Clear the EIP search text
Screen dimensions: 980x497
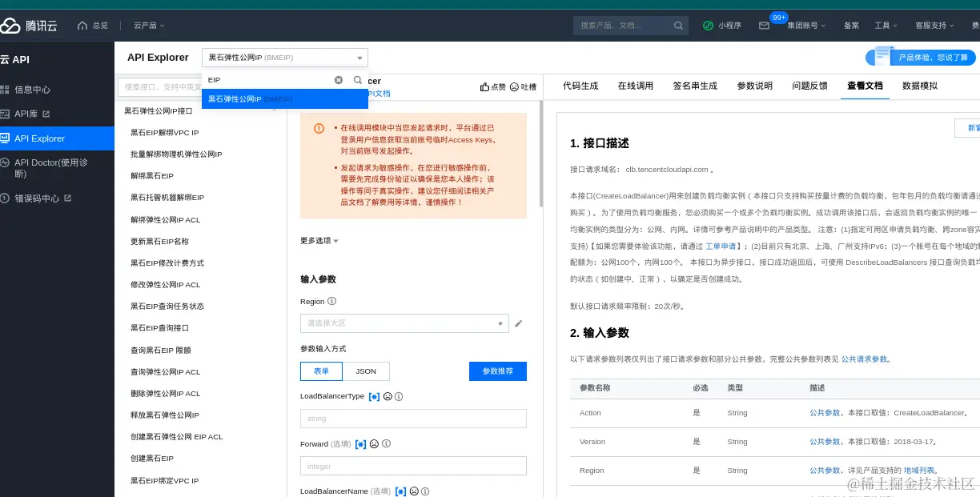(x=339, y=80)
